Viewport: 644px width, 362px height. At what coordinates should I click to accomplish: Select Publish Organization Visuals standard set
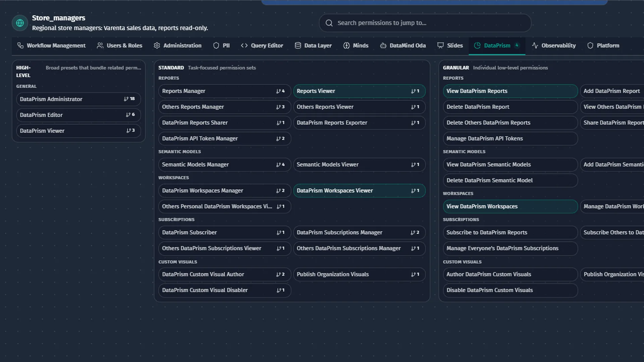point(359,275)
